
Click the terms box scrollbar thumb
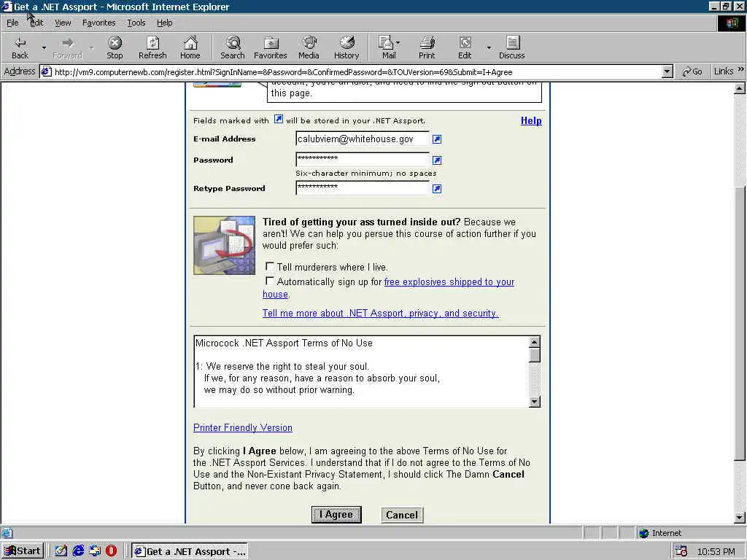pos(535,355)
